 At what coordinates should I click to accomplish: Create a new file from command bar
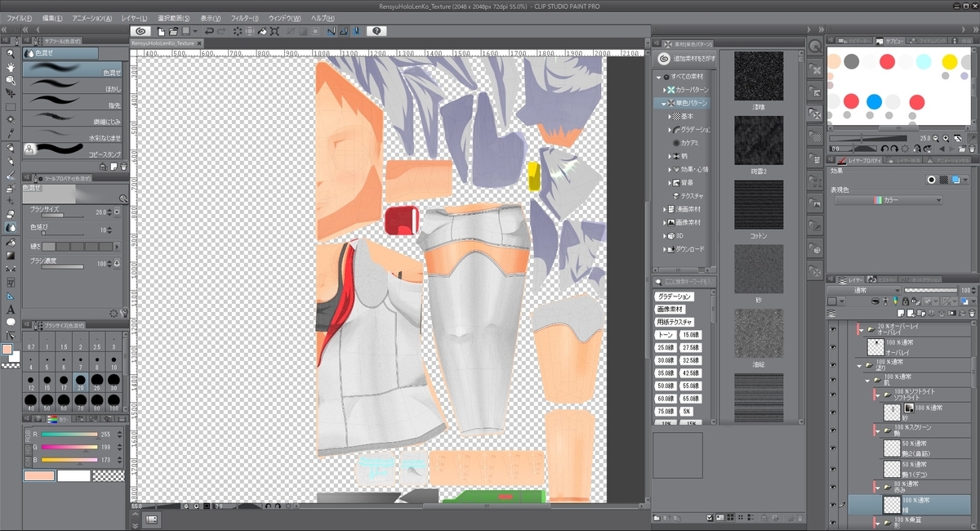163,31
